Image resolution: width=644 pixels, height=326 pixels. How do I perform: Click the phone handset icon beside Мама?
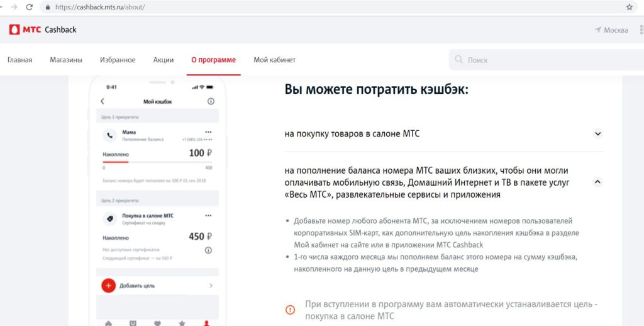click(x=109, y=135)
